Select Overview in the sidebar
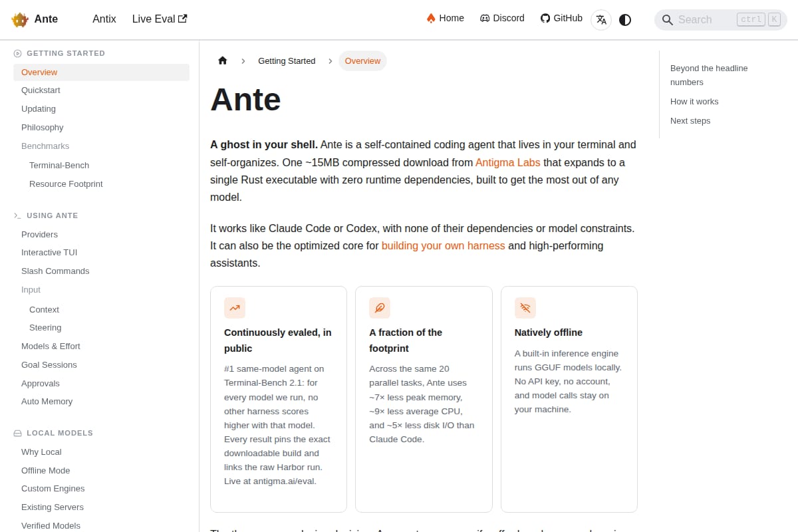The image size is (798, 532). pos(101,72)
